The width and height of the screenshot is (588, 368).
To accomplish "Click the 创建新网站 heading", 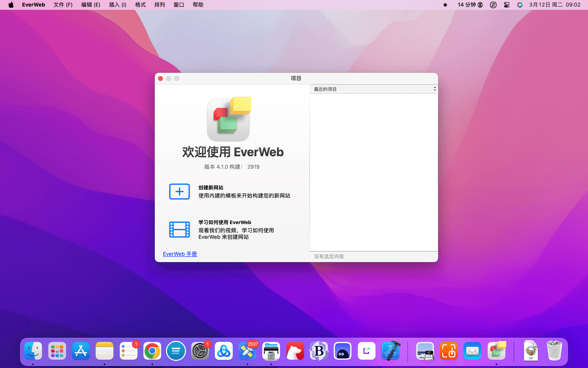I will point(211,187).
